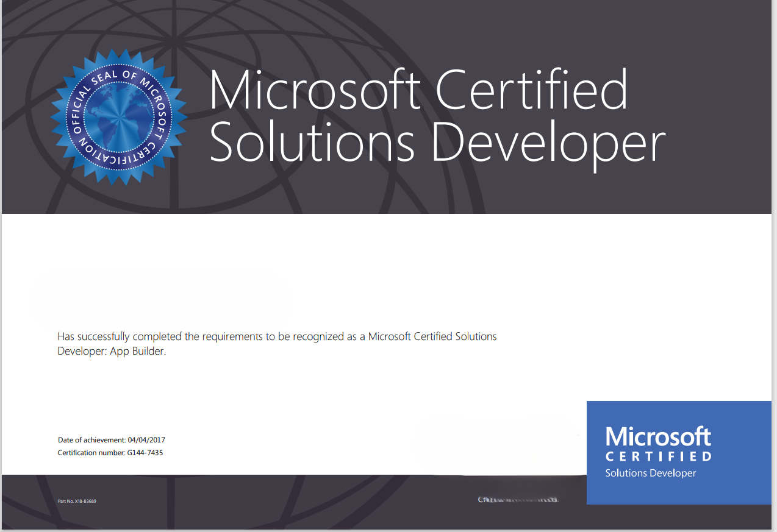Click the Date of achievement 04/04/2017 line
Viewport: 777px width, 532px height.
112,439
